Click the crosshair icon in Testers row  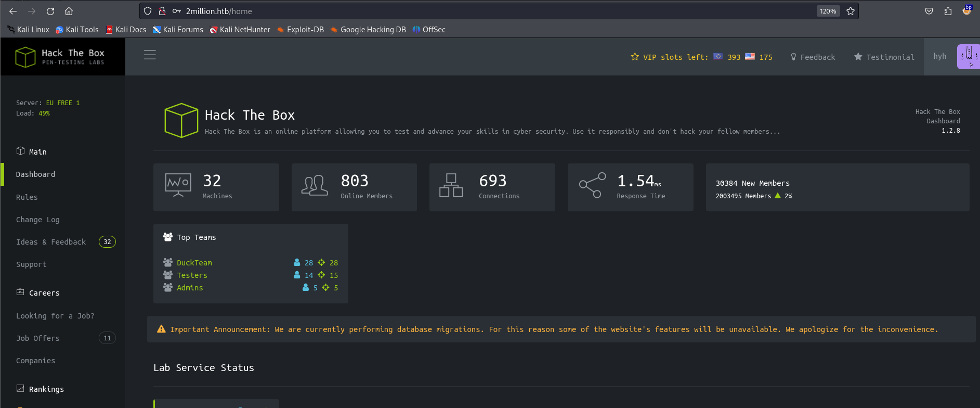tap(321, 275)
